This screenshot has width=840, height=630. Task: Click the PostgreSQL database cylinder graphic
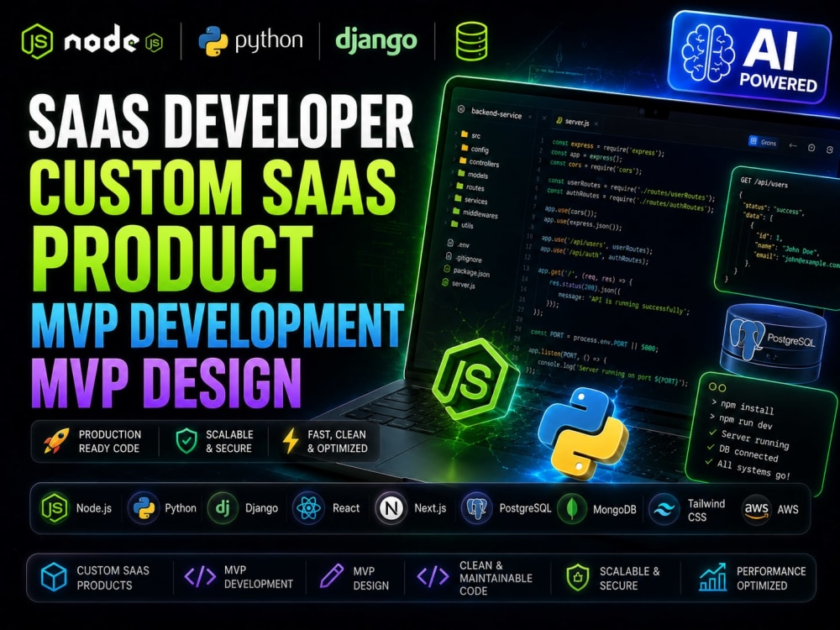774,344
